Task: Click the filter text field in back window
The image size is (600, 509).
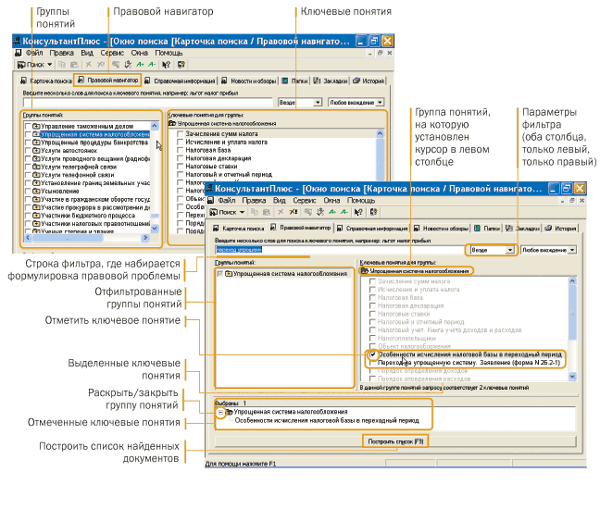Action: pyautogui.click(x=148, y=103)
